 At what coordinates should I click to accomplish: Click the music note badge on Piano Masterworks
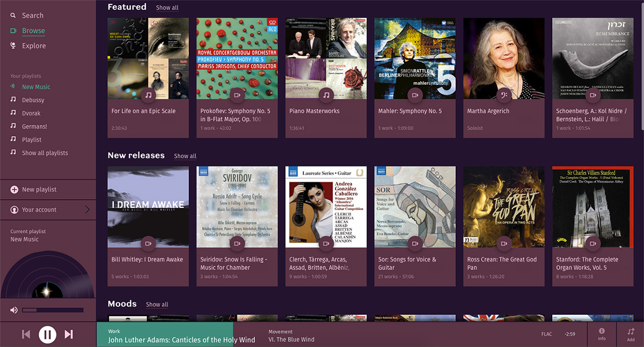pos(326,95)
